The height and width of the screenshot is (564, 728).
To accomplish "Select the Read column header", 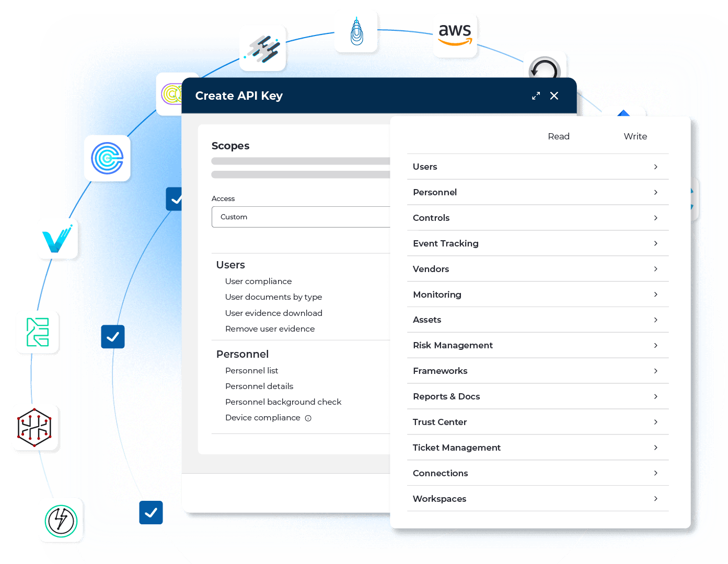I will point(558,136).
